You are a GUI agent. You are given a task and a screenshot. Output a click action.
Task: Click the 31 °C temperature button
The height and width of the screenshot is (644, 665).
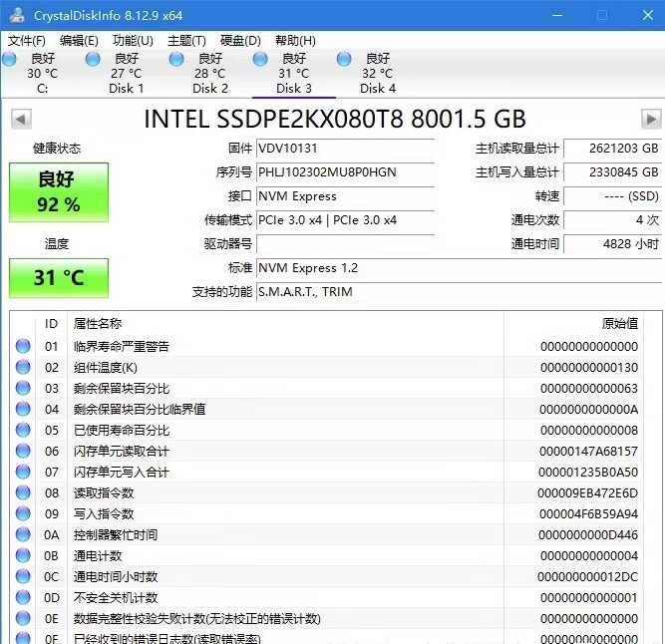59,278
